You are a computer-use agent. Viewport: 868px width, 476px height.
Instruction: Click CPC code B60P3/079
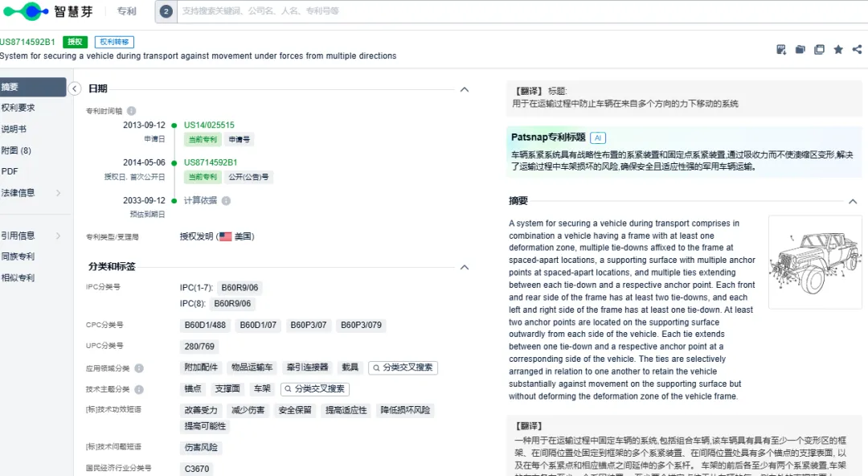point(361,326)
